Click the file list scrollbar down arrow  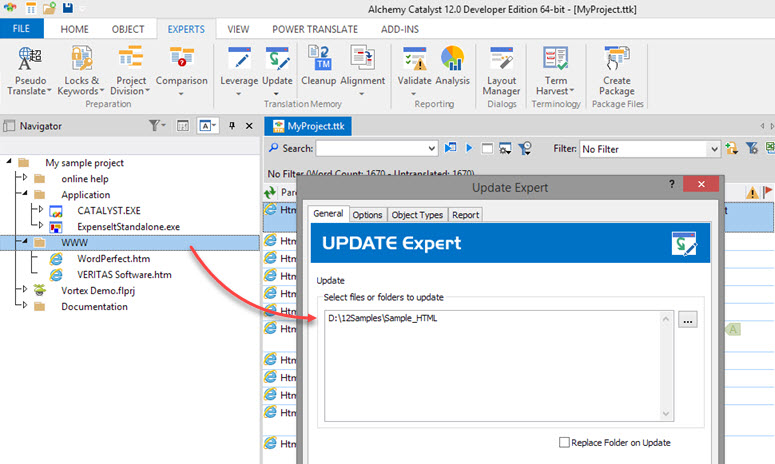pyautogui.click(x=666, y=414)
